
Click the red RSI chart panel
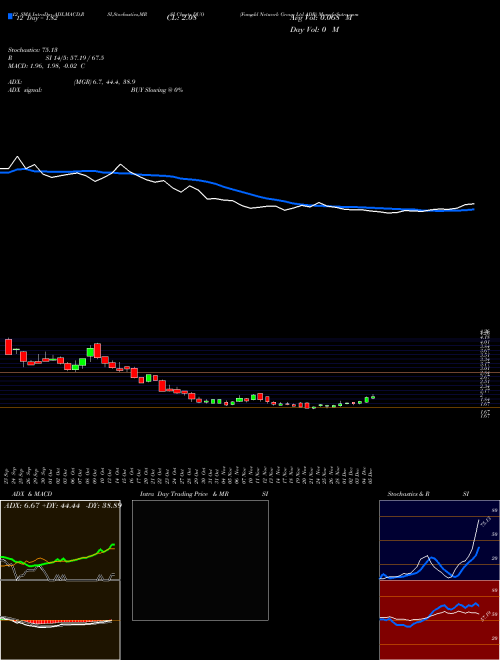click(439, 620)
